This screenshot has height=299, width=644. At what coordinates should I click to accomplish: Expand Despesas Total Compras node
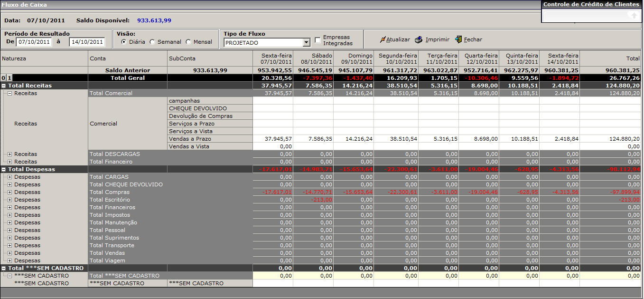tap(10, 192)
